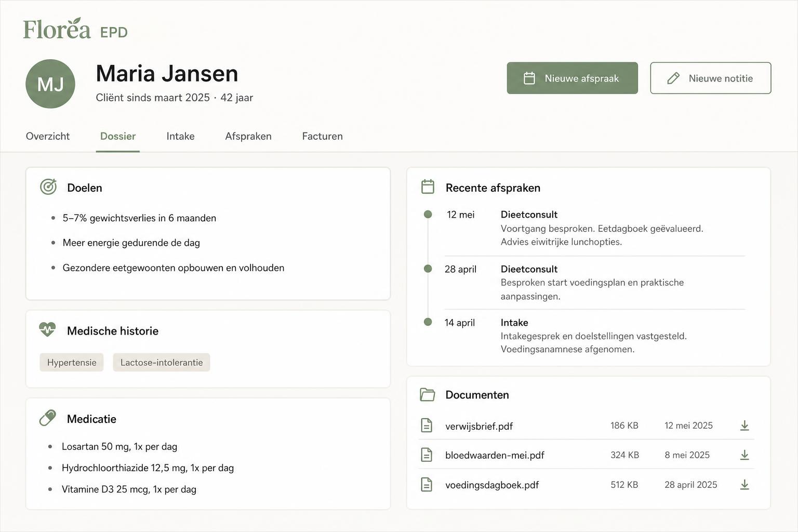
Task: Open the 12 mei Dieetconsult entry
Action: [529, 215]
